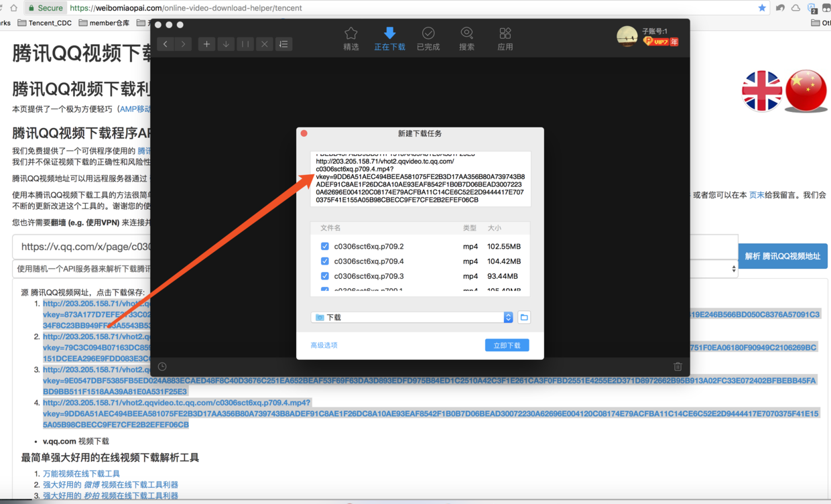Open the clock history icon in download app
This screenshot has height=504, width=831.
(162, 367)
